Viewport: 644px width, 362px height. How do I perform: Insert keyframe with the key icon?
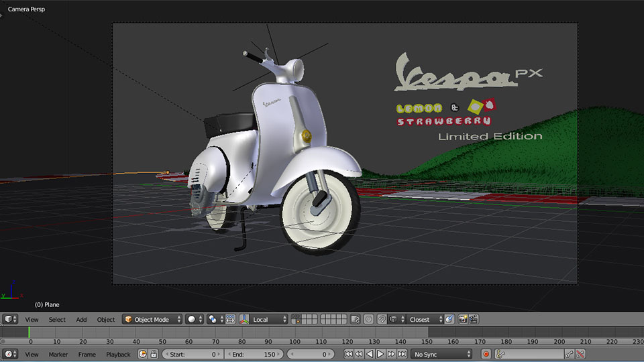tap(570, 354)
